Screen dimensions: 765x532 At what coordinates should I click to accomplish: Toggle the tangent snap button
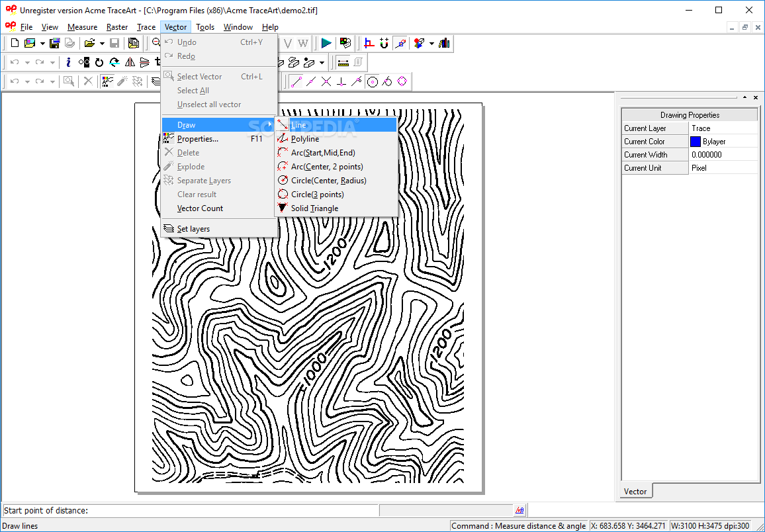coord(387,81)
